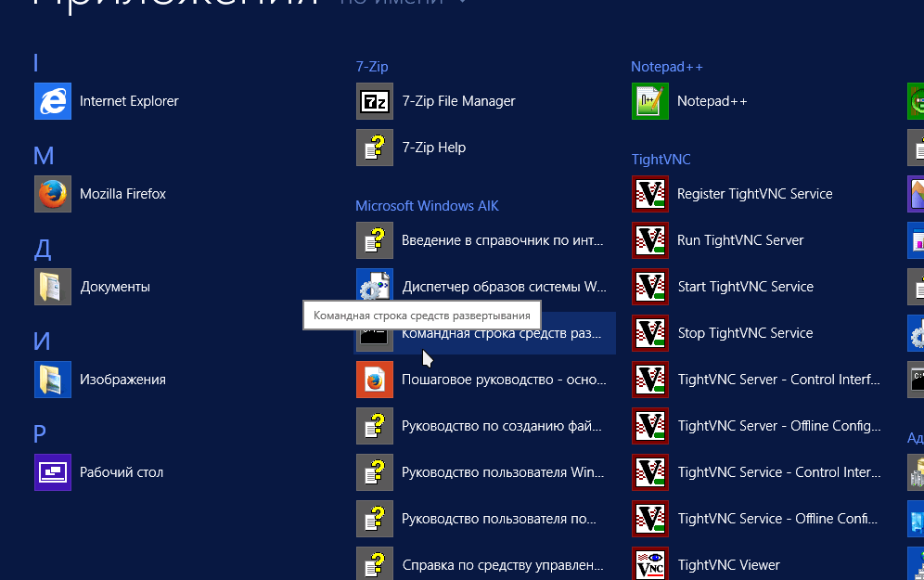Click the TightVNC group header
The height and width of the screenshot is (580, 924).
pyautogui.click(x=661, y=160)
